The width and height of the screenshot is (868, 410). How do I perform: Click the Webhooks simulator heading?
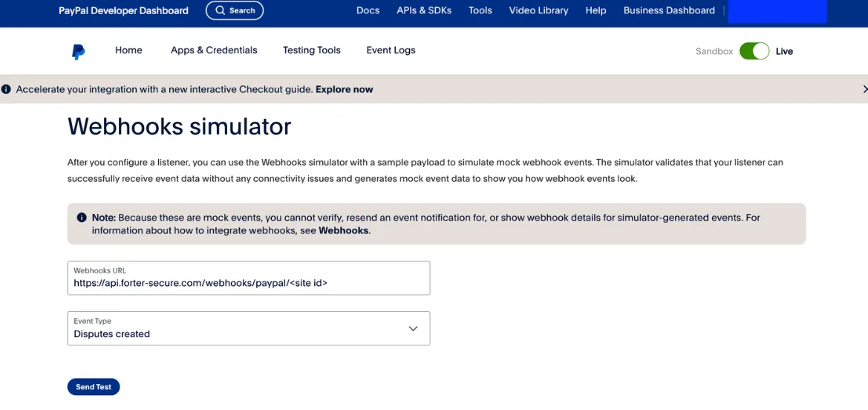(x=180, y=127)
